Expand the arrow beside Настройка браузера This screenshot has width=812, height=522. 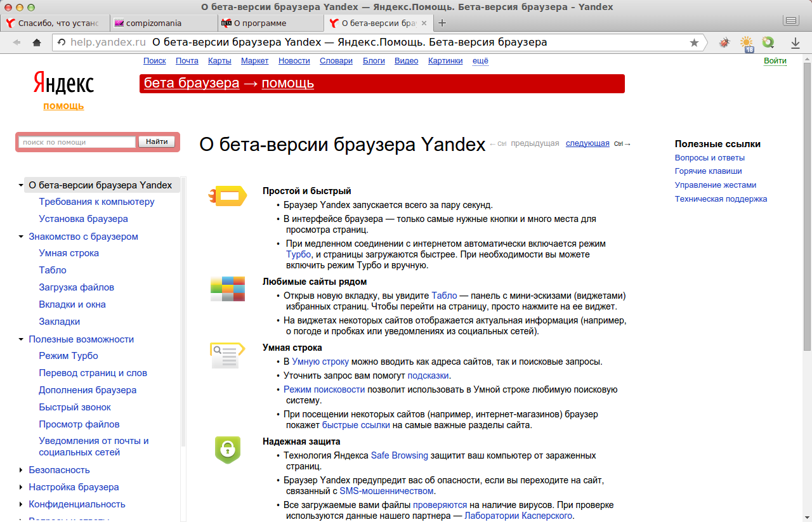pyautogui.click(x=21, y=488)
